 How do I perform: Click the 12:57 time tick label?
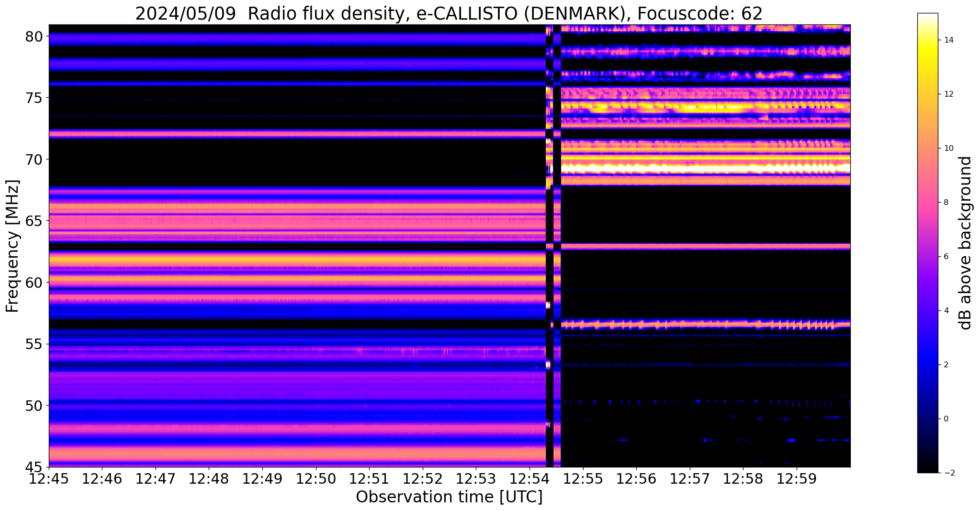click(690, 478)
